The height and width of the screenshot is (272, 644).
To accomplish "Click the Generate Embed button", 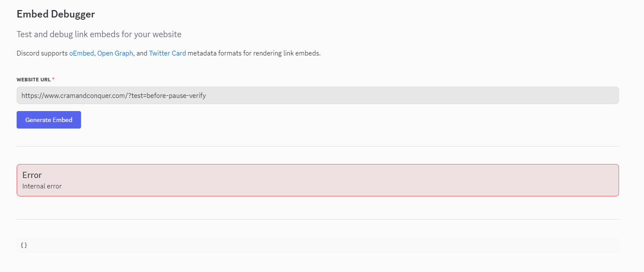I will coord(49,120).
